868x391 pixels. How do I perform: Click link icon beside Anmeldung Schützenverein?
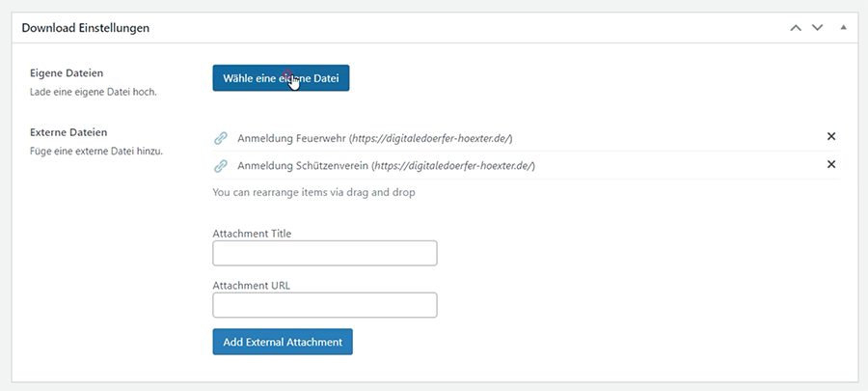[221, 166]
